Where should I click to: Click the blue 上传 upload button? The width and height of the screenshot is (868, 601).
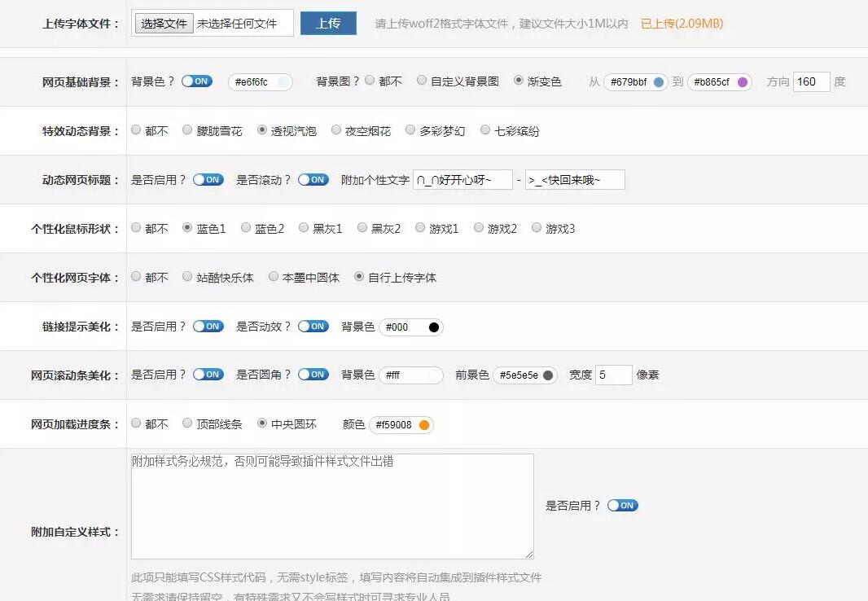(x=328, y=23)
